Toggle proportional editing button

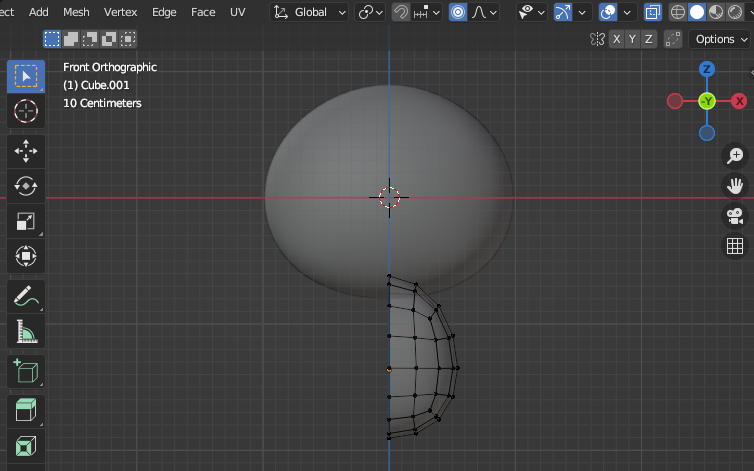[x=458, y=12]
